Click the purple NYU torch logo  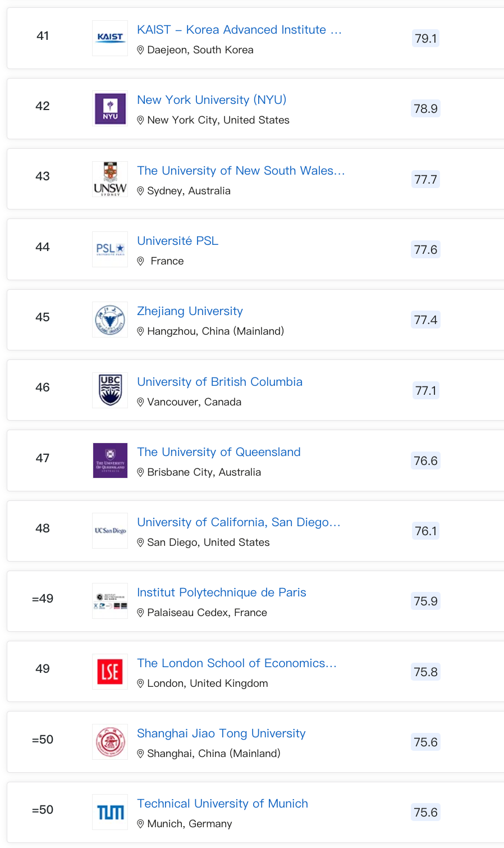(x=110, y=108)
